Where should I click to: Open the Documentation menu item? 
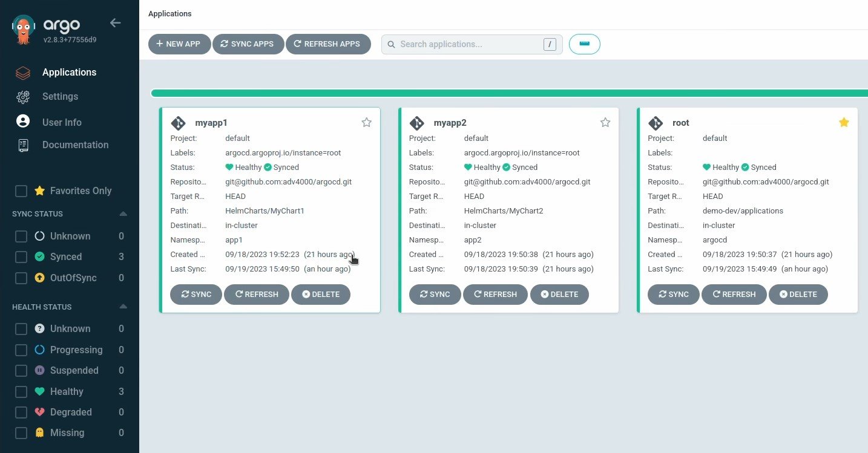point(76,145)
